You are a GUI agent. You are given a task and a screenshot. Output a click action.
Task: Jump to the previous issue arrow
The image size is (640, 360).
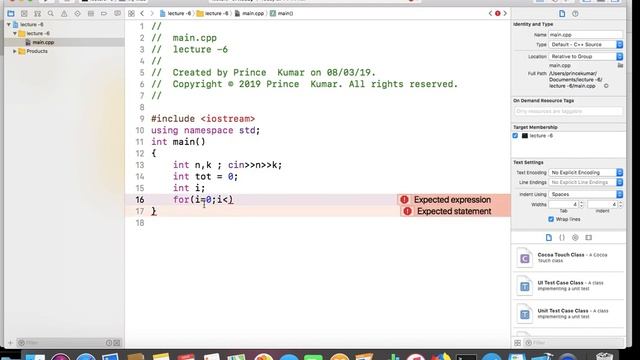pyautogui.click(x=490, y=13)
